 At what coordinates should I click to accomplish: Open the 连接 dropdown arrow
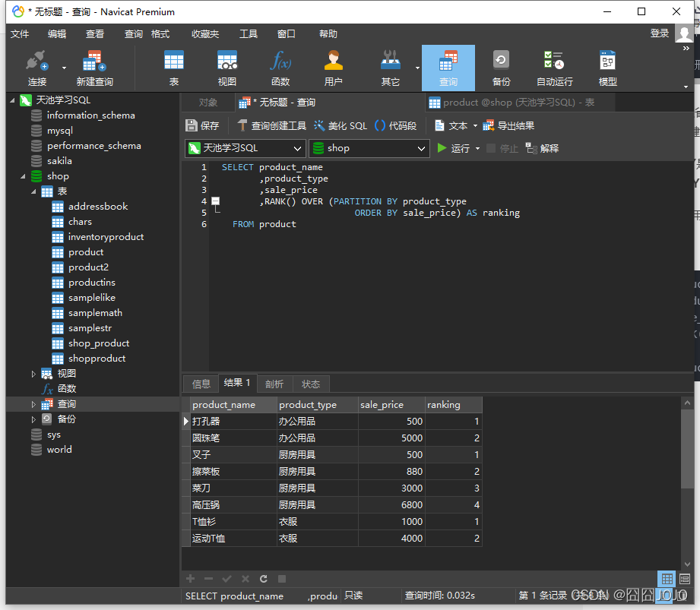[x=64, y=68]
